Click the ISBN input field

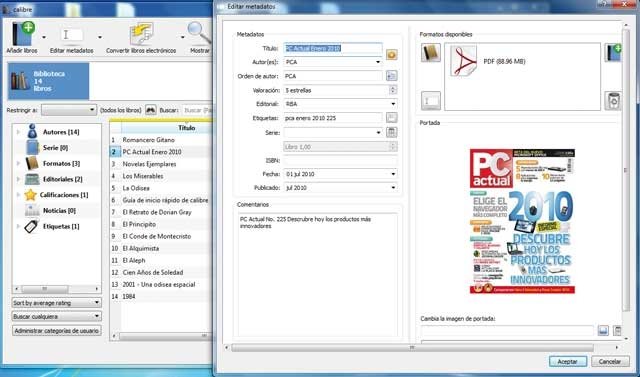(340, 160)
